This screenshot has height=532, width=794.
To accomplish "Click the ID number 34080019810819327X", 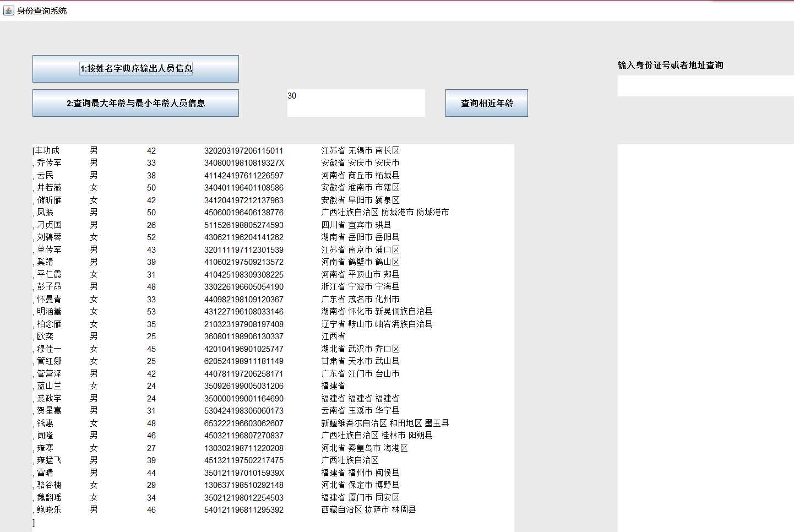I will 244,163.
